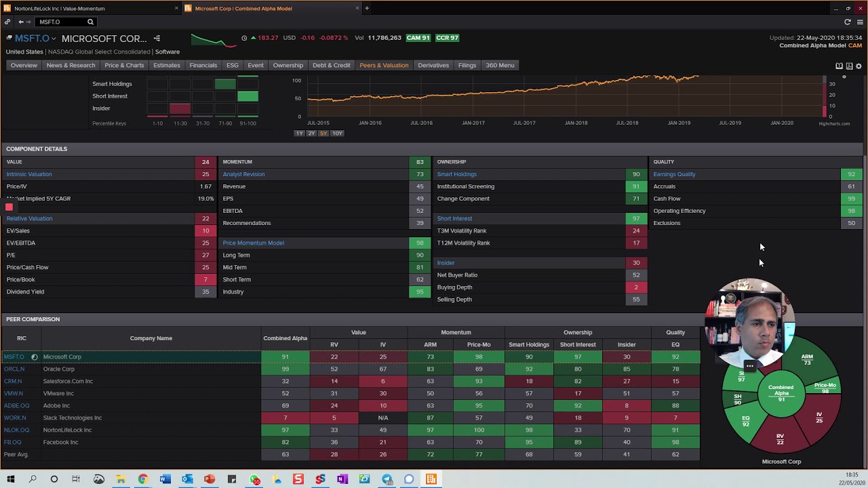
Task: Open the Earnings Quality link
Action: tap(674, 174)
